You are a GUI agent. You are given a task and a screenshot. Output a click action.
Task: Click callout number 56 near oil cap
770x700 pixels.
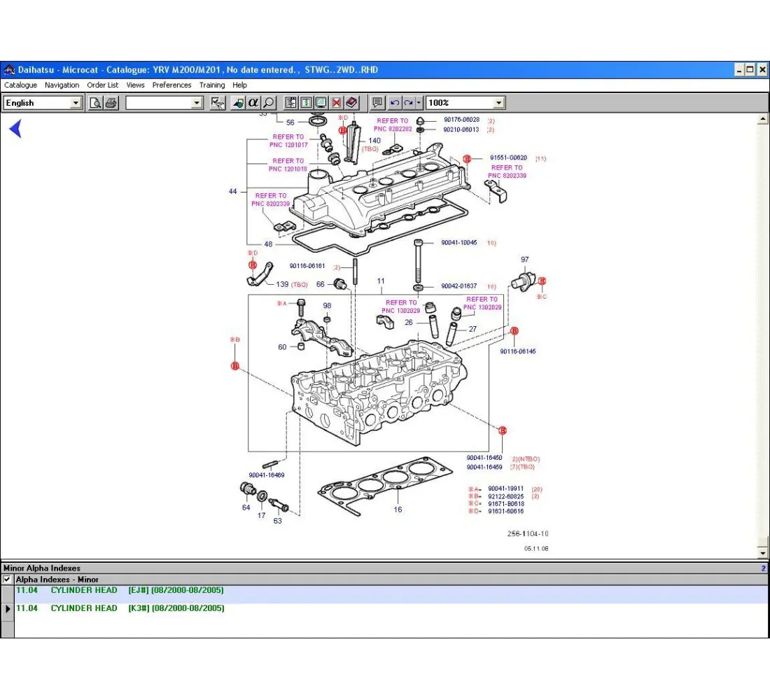click(x=290, y=122)
